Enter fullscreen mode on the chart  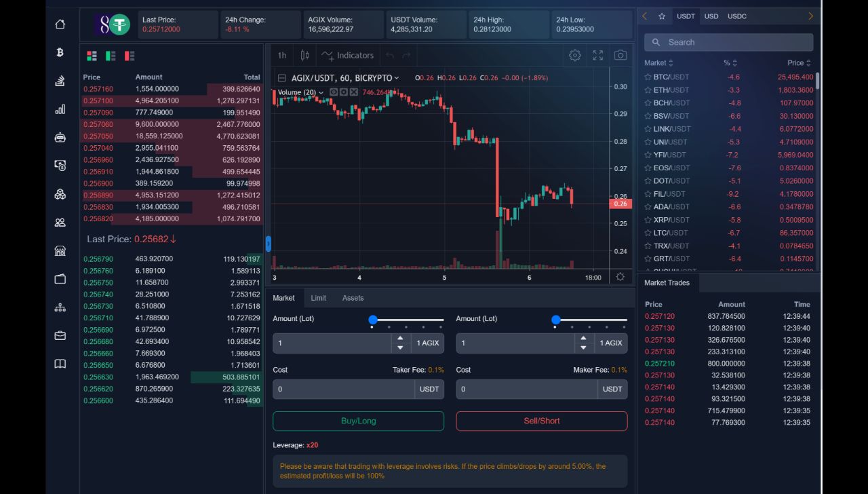tap(597, 56)
